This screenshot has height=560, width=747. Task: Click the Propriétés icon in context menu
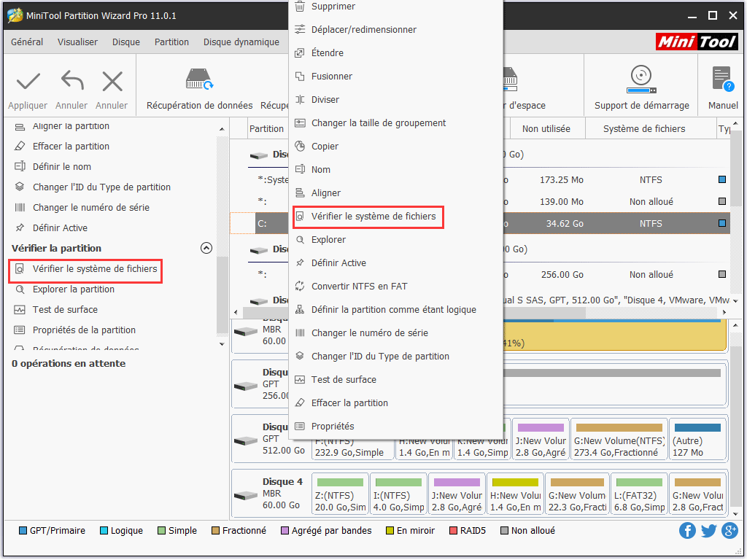(300, 426)
